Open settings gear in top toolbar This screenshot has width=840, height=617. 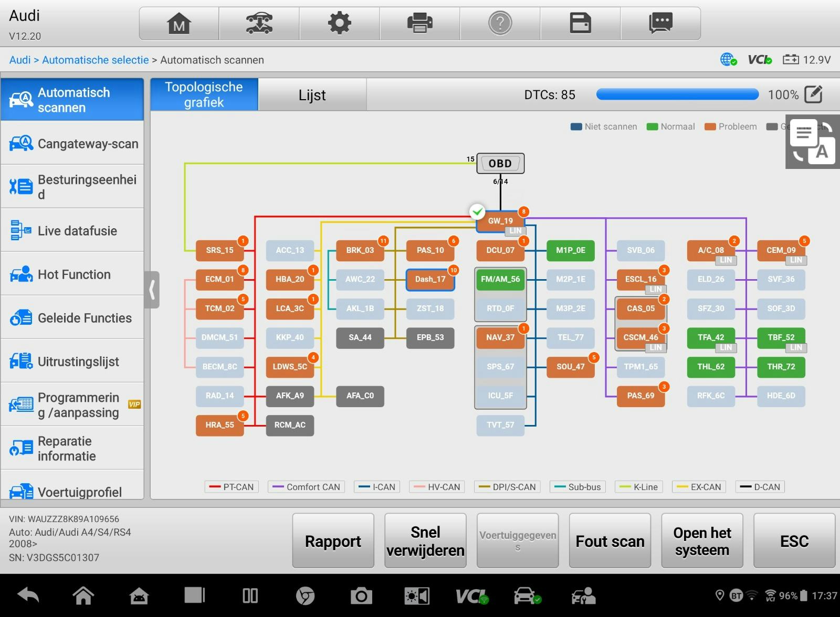click(339, 24)
